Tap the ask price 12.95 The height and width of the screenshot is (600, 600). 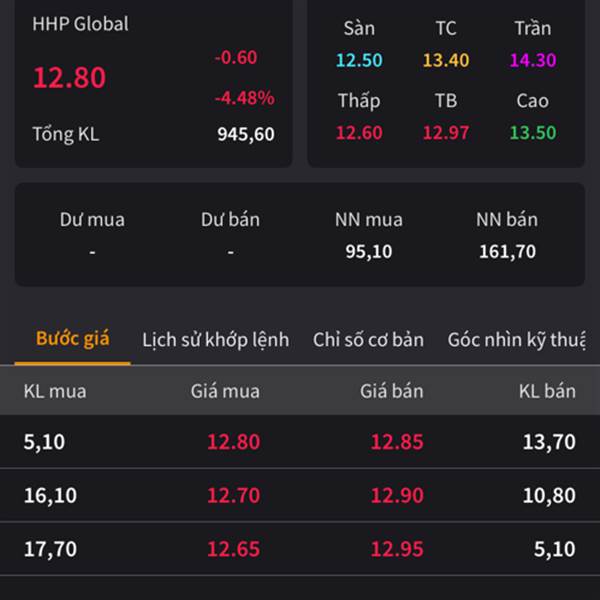(397, 549)
